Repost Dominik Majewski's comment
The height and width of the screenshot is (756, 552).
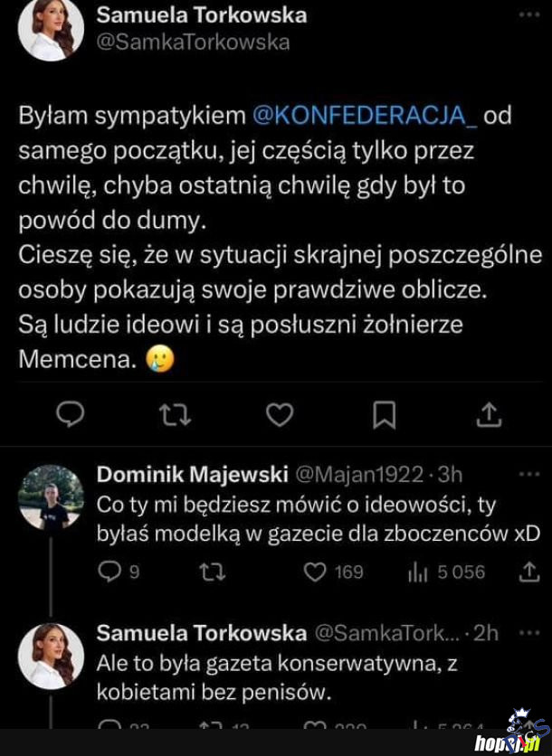(211, 572)
